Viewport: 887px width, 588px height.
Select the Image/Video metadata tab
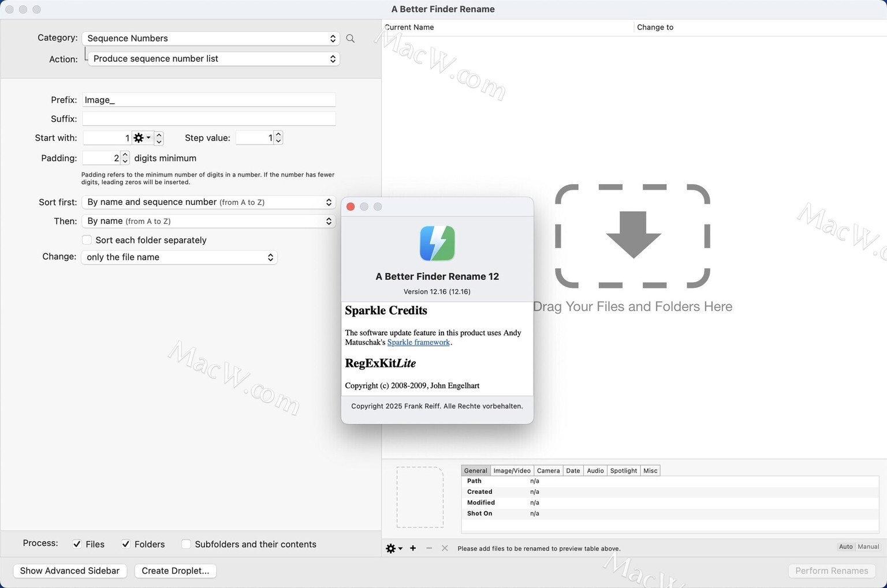(x=512, y=471)
